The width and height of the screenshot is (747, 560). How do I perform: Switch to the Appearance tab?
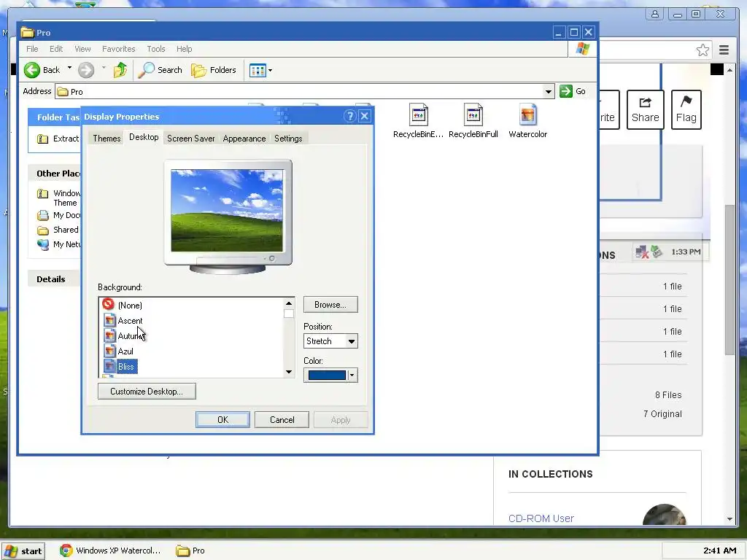coord(244,139)
